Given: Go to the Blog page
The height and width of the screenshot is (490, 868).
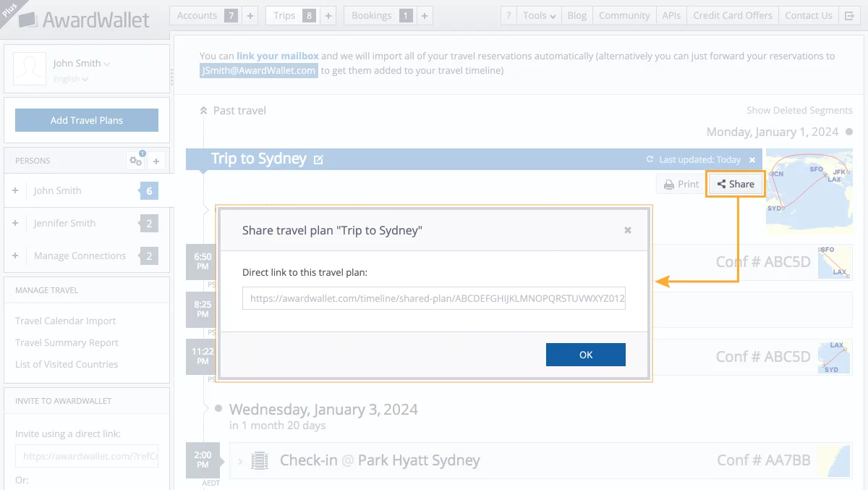Looking at the screenshot, I should tap(577, 15).
